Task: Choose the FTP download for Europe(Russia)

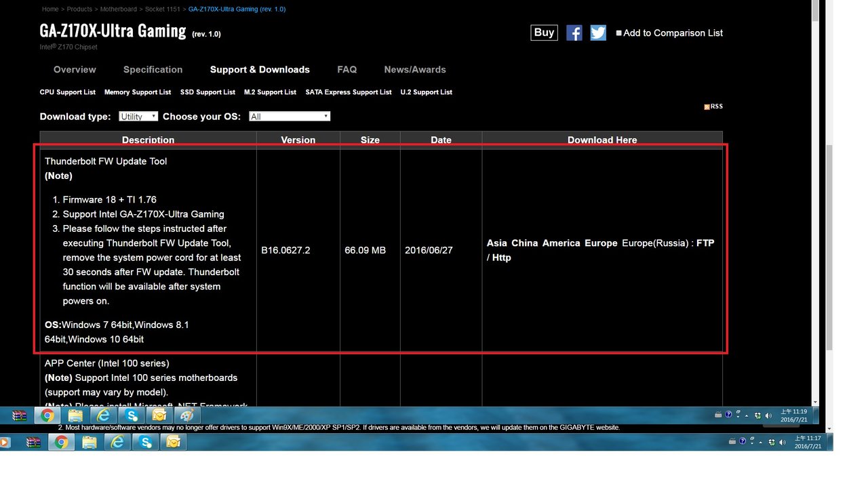Action: (705, 243)
